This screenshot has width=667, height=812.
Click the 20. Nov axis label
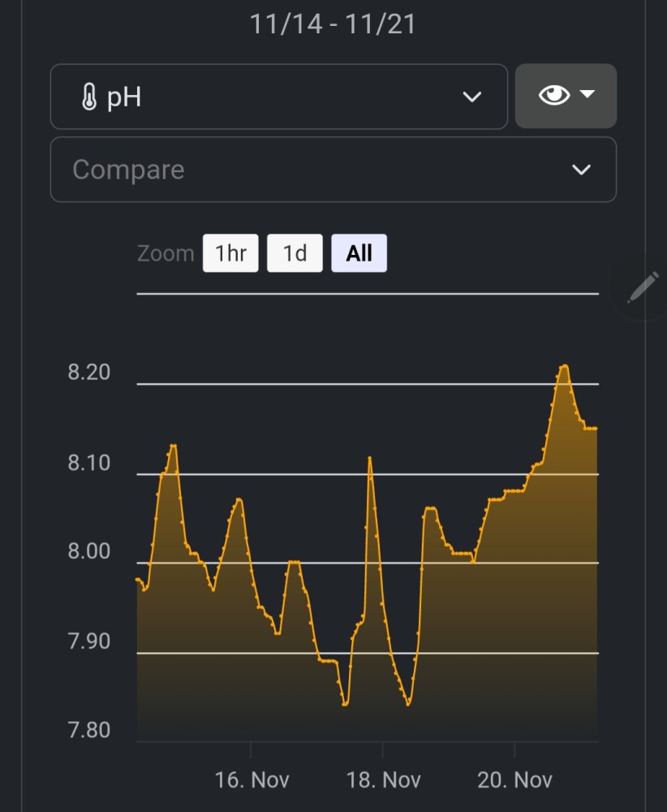click(514, 780)
